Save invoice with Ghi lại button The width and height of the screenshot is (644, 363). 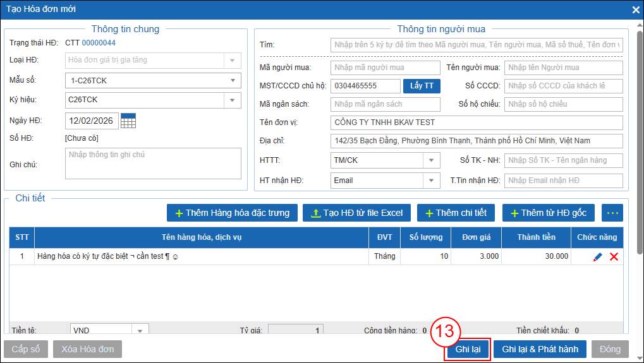click(468, 349)
